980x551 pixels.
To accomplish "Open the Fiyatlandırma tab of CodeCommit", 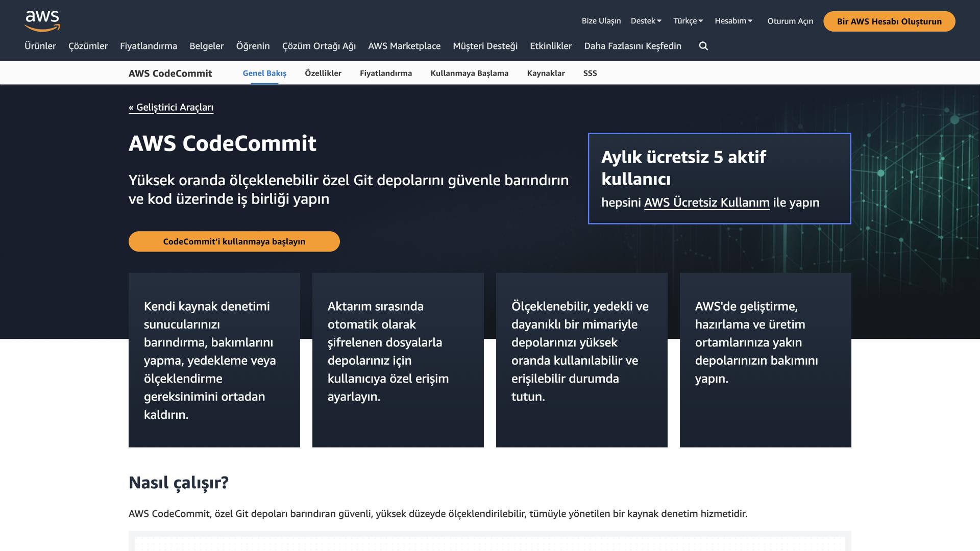I will (386, 73).
